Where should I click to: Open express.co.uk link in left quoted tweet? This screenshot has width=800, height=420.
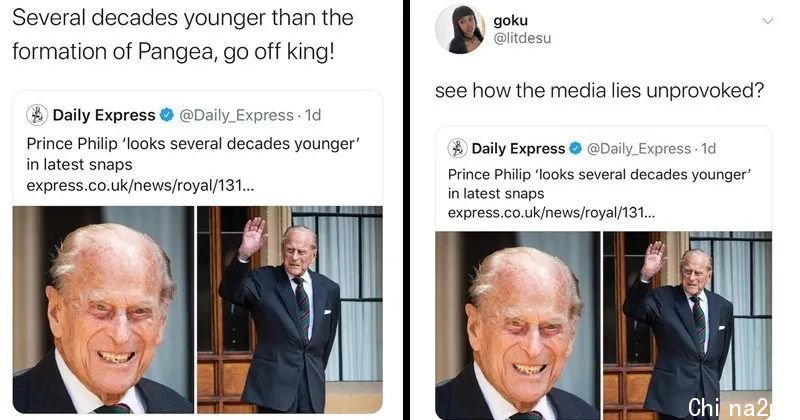[x=140, y=185]
